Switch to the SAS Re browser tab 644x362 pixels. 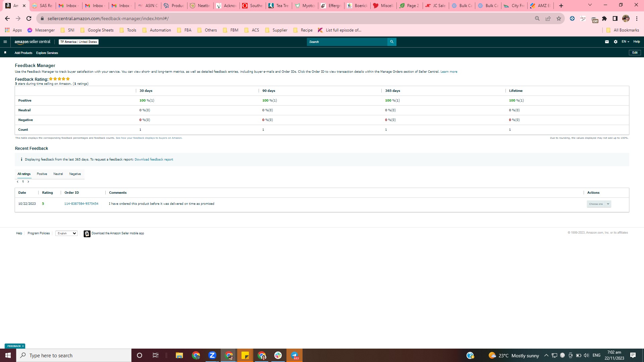42,6
